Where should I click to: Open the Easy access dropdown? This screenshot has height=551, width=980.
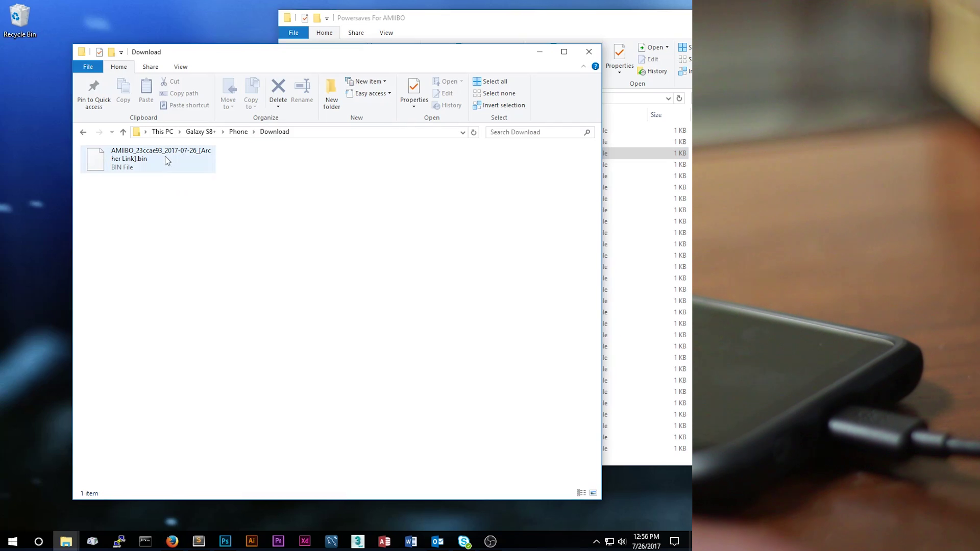(369, 93)
